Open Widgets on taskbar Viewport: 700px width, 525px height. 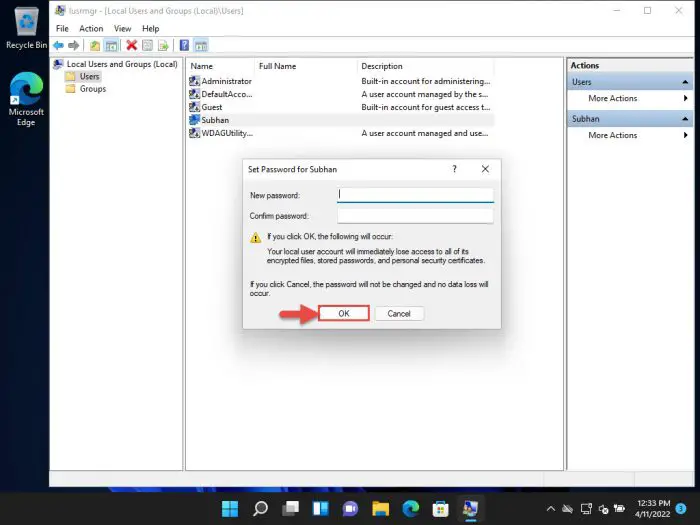pos(321,508)
